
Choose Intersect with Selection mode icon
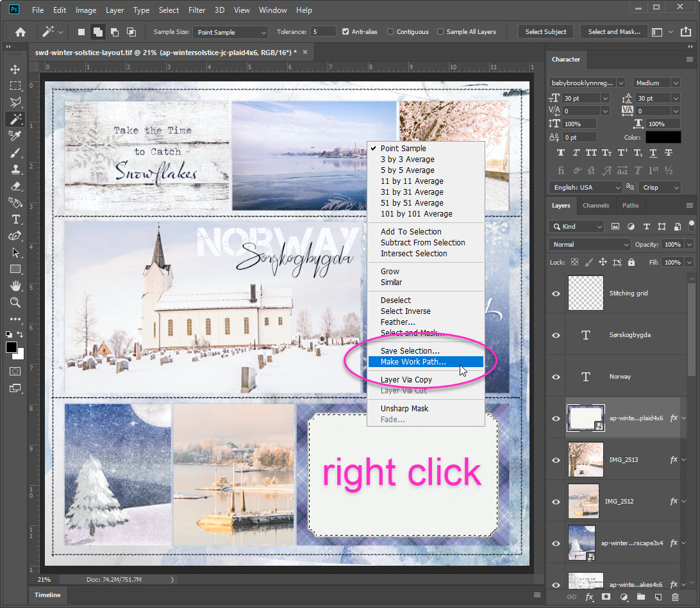coord(131,31)
